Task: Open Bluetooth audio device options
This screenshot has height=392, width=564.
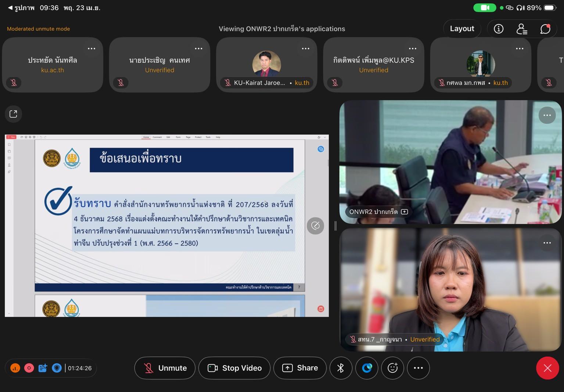Action: (x=341, y=368)
